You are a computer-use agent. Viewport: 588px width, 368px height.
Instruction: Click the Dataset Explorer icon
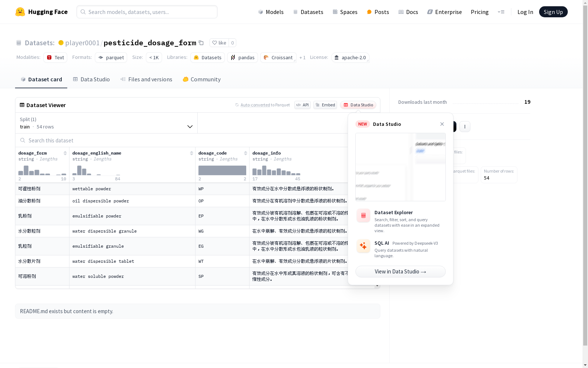[x=363, y=216]
